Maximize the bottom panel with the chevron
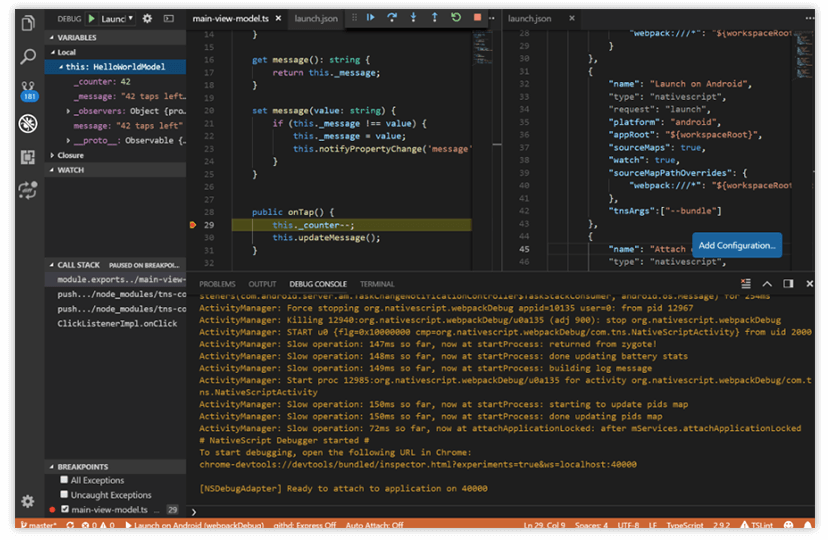828x540 pixels. (x=767, y=284)
